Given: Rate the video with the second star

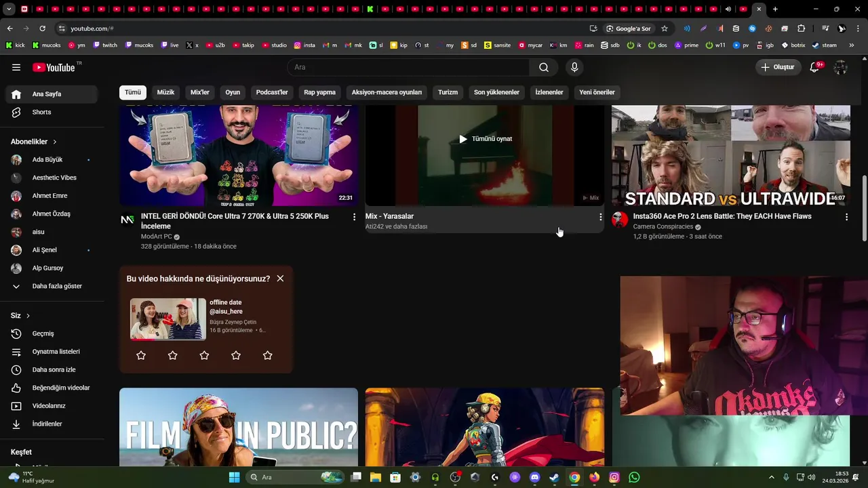Looking at the screenshot, I should tap(173, 355).
